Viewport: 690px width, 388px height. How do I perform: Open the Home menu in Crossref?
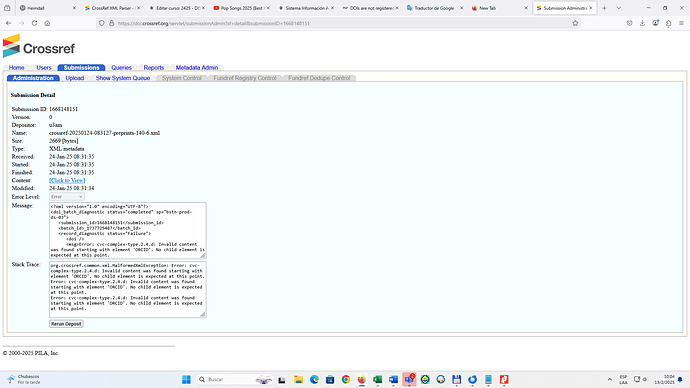(16, 67)
